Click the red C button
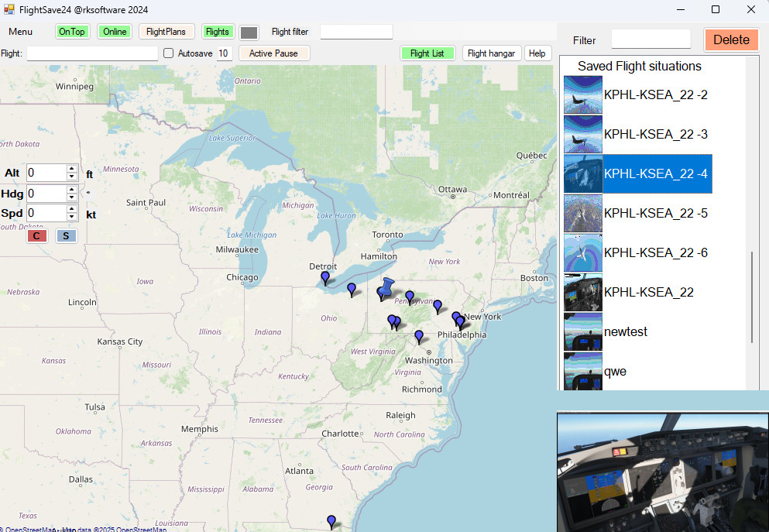This screenshot has width=769, height=532. [x=36, y=235]
